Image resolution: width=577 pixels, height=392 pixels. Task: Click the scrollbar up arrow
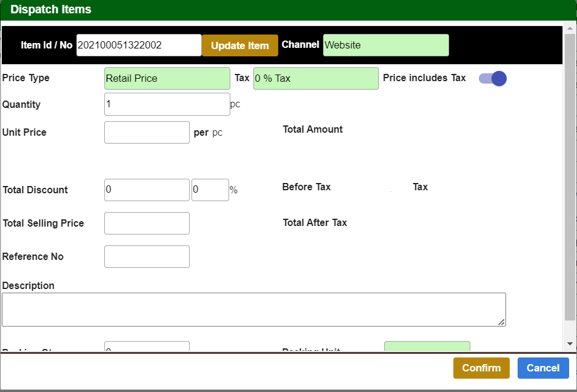570,28
